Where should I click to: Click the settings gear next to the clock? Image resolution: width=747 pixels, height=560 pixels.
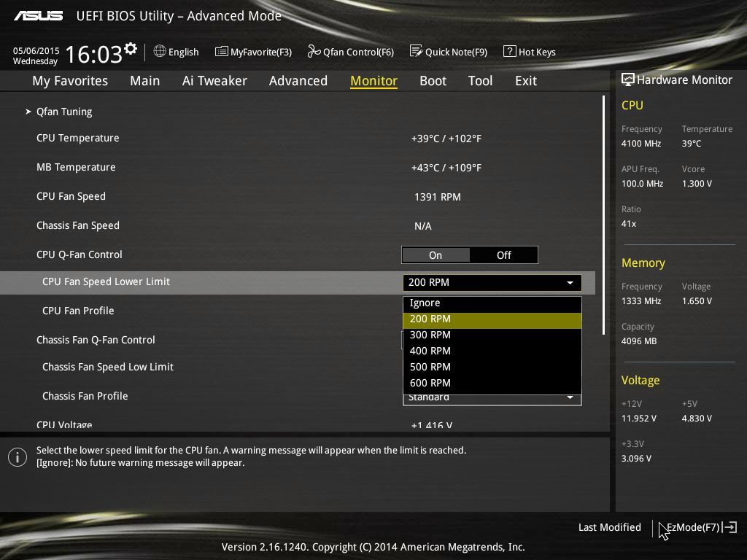131,49
